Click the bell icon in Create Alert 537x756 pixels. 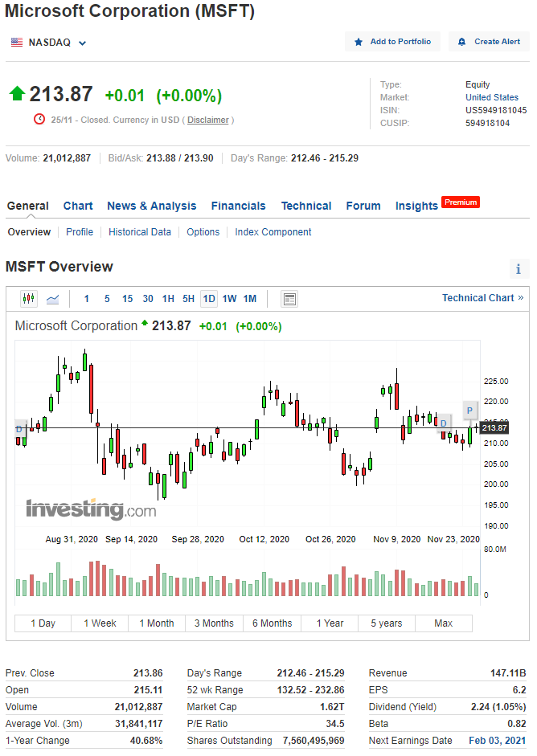pyautogui.click(x=461, y=42)
